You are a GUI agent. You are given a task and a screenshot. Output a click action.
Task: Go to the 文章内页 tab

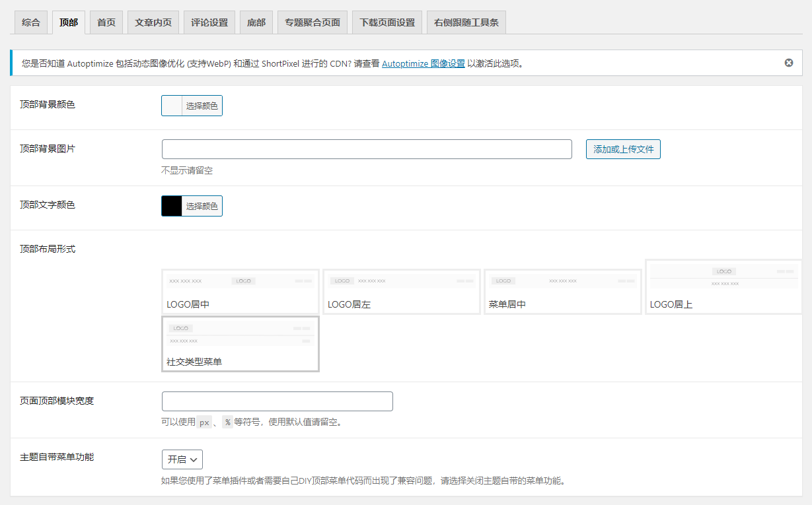[153, 22]
